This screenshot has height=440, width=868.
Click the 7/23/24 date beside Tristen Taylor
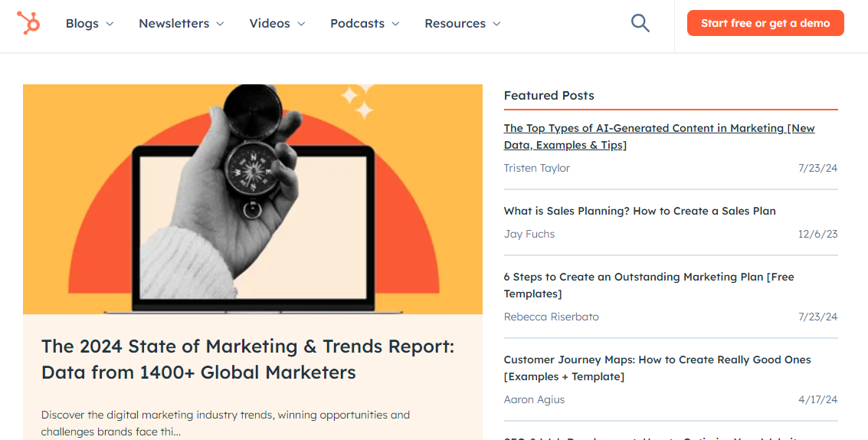tap(817, 168)
